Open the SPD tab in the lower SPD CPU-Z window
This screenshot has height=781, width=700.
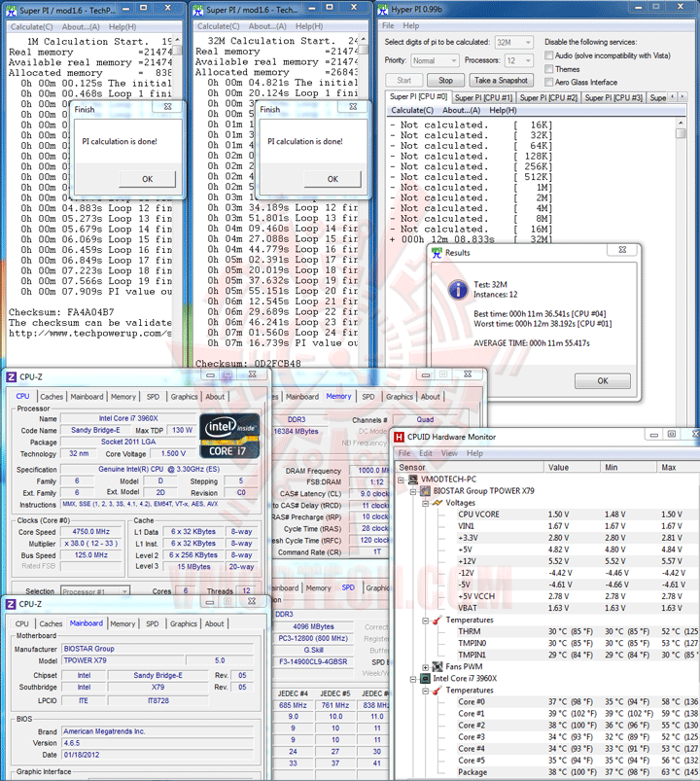[x=348, y=587]
